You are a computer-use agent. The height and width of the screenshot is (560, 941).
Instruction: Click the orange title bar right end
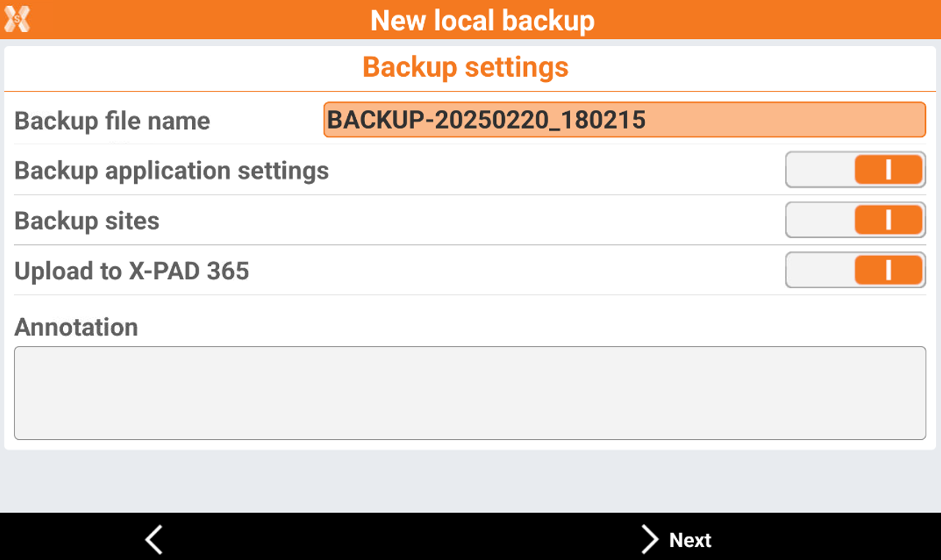coord(879,20)
